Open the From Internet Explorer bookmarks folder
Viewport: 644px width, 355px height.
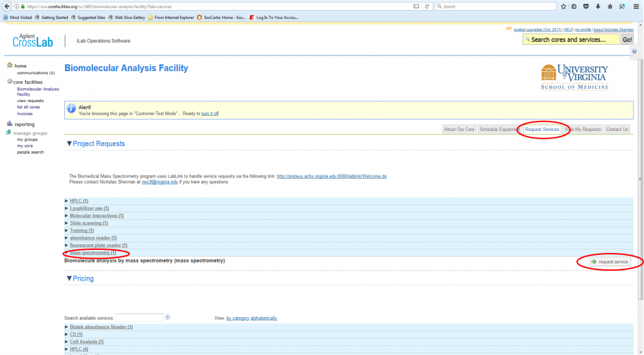[171, 17]
